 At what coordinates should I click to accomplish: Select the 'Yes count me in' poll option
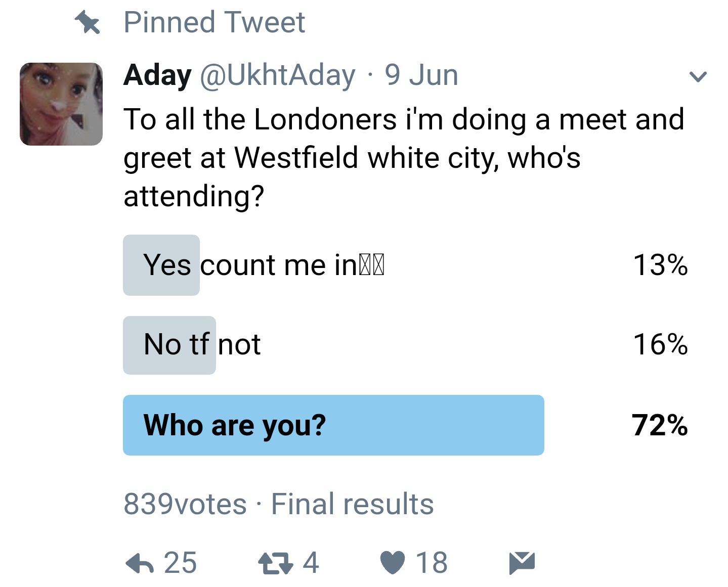point(406,265)
